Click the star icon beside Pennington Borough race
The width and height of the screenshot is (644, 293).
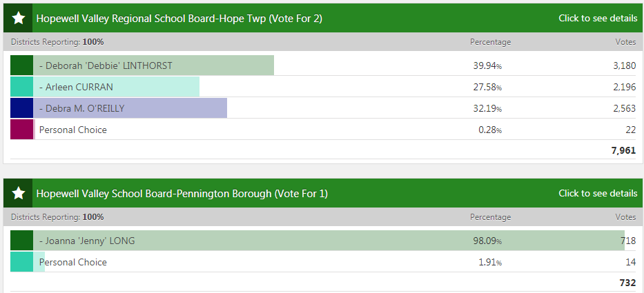coord(18,194)
